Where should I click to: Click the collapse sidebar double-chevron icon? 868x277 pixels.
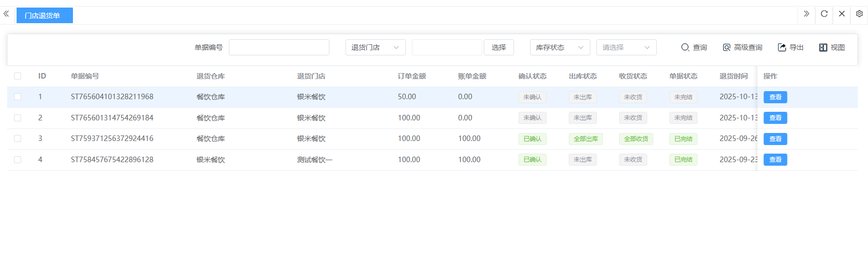[6, 14]
